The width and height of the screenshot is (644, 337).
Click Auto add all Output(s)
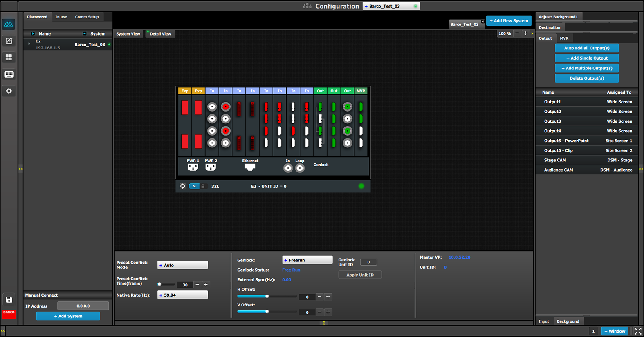coord(587,48)
